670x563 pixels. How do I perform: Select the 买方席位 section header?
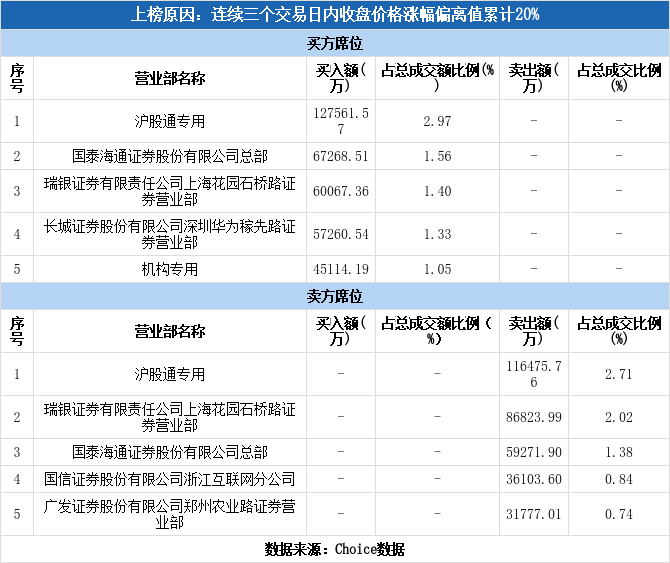click(x=335, y=43)
